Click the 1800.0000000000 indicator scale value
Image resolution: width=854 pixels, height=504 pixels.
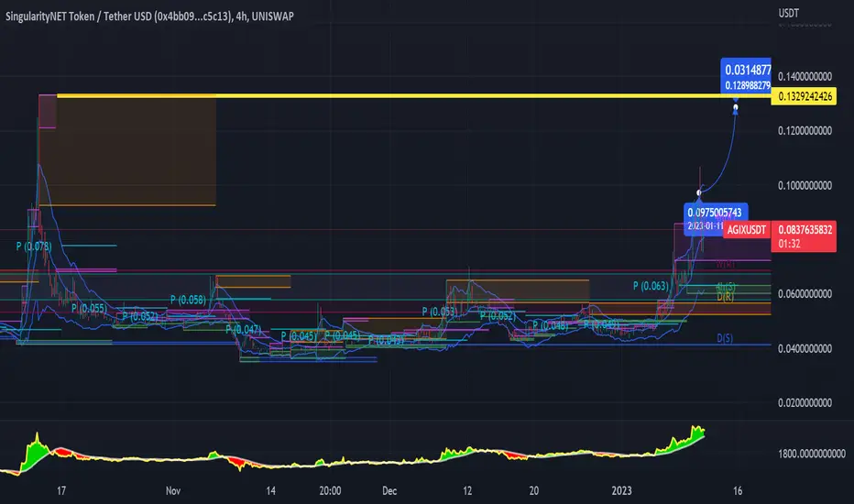pyautogui.click(x=813, y=452)
